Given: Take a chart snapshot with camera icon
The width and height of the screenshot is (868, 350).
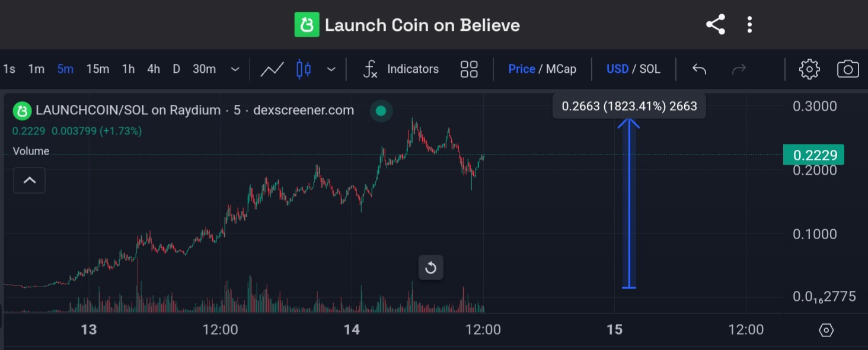Looking at the screenshot, I should 847,69.
